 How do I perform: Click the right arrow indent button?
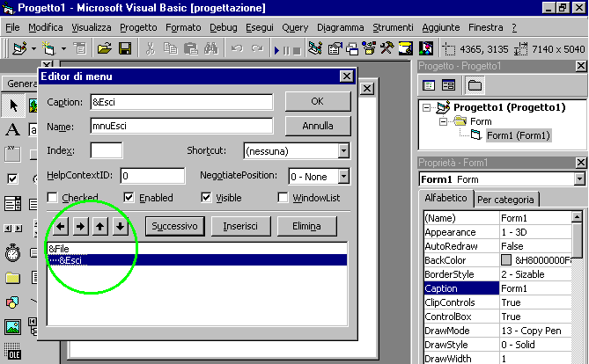click(80, 226)
